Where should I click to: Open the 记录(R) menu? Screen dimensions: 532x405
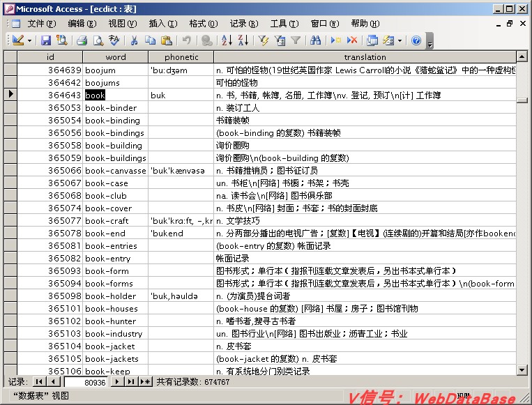[x=244, y=24]
